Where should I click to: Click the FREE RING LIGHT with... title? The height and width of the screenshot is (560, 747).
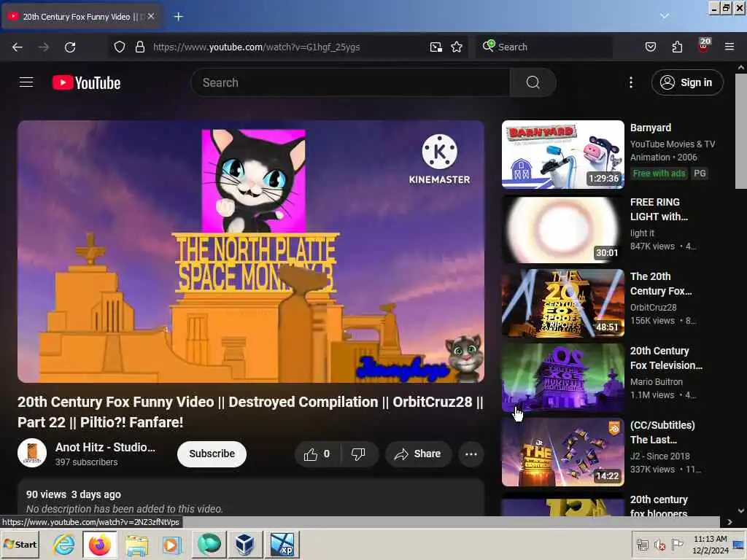coord(659,209)
